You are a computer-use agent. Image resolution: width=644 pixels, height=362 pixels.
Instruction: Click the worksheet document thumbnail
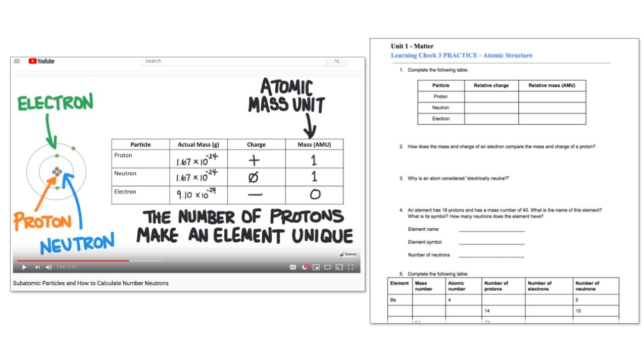[x=504, y=181]
